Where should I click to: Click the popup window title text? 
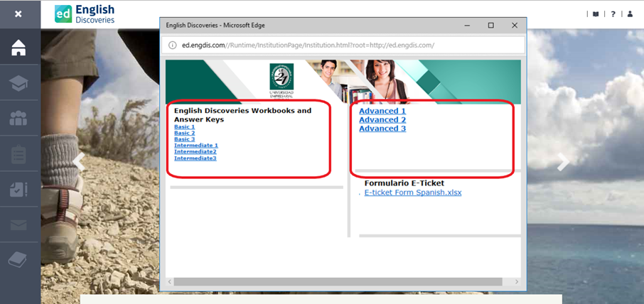(215, 26)
